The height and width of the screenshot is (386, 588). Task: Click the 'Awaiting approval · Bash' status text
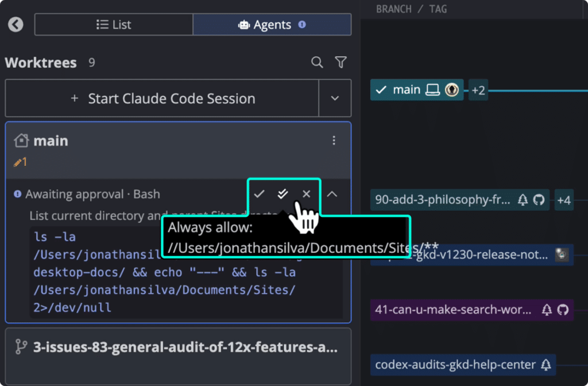(x=92, y=194)
